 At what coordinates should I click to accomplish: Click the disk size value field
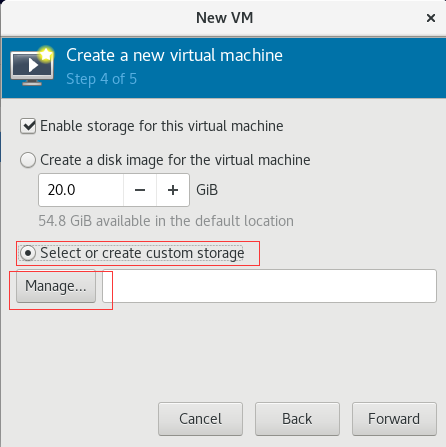pos(81,190)
